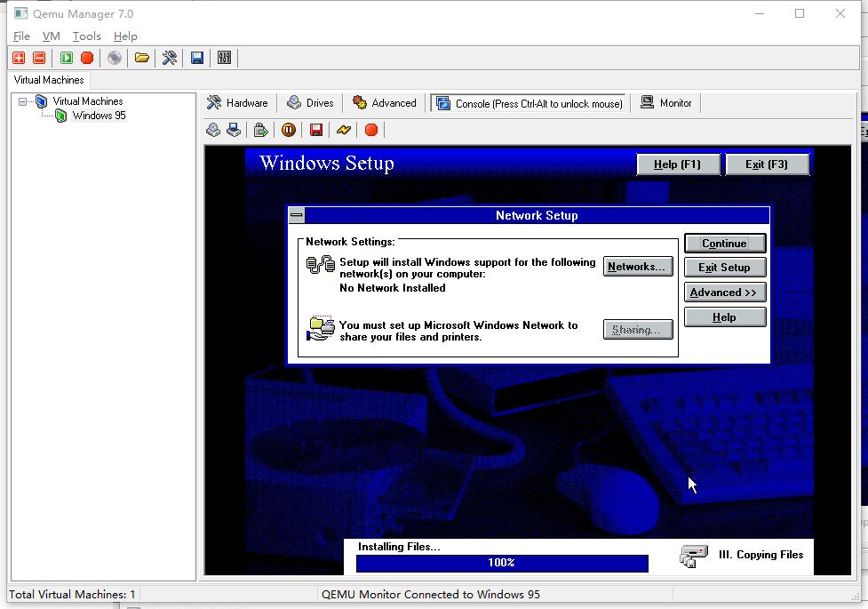The height and width of the screenshot is (609, 868).
Task: Click the briefcase with green arrow icon
Action: point(260,130)
